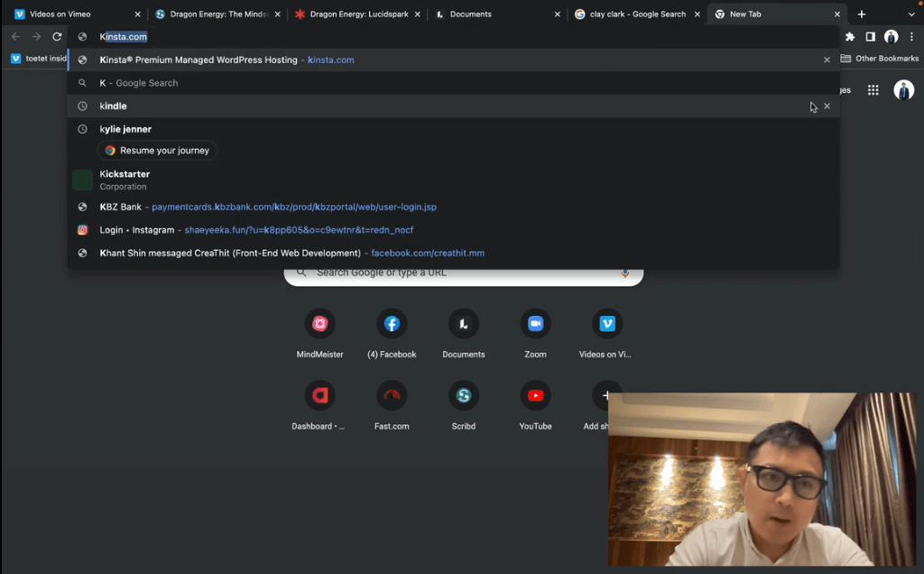The width and height of the screenshot is (924, 574).
Task: Open Google apps grid icon
Action: pos(873,89)
